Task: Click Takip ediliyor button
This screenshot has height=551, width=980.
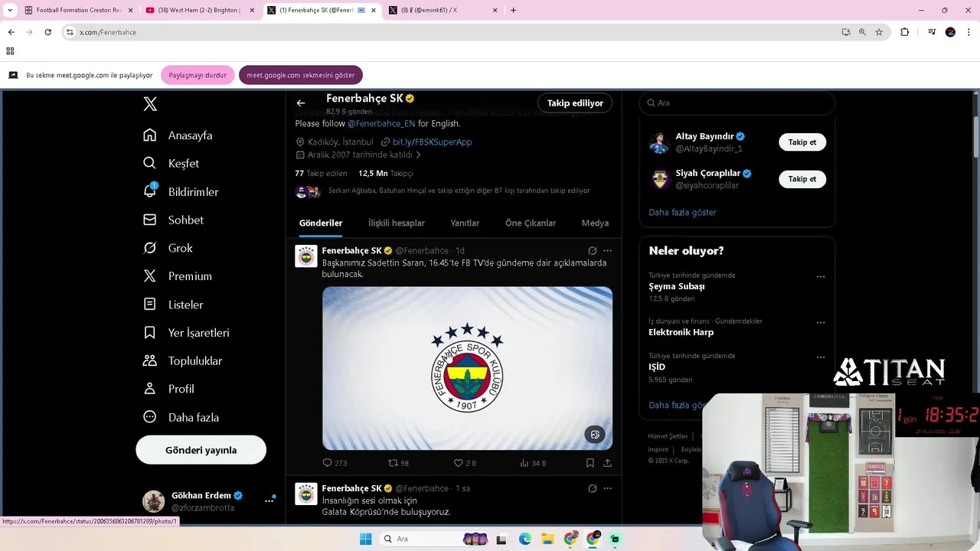Action: pos(575,103)
